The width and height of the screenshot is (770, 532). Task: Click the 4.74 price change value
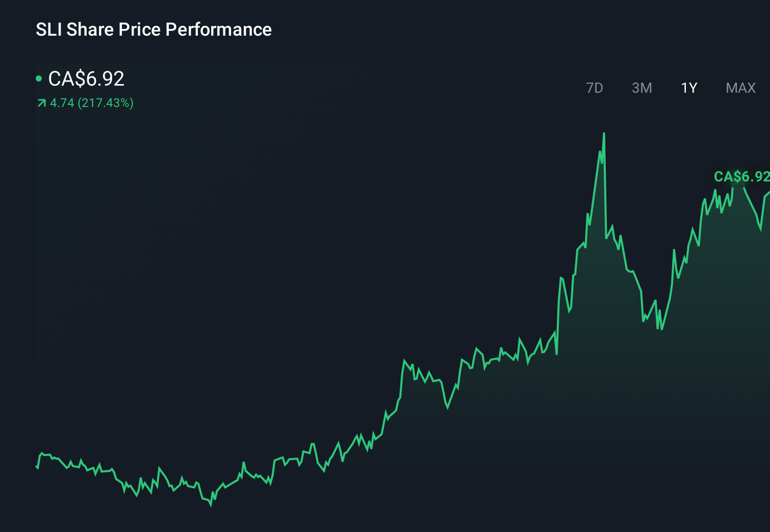click(x=61, y=103)
